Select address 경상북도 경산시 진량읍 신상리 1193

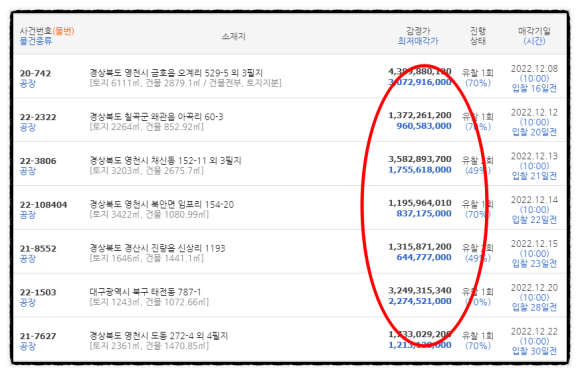point(157,248)
